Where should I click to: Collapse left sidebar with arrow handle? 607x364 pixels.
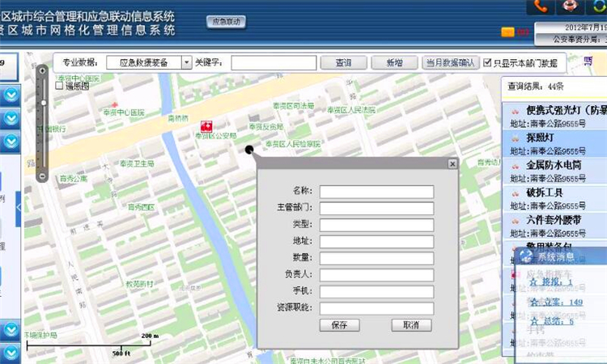18,208
